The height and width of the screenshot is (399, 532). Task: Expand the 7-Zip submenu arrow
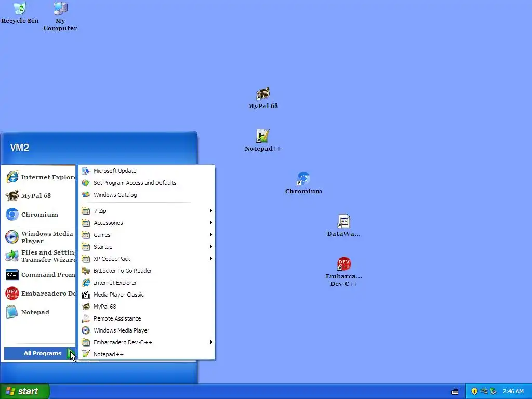pos(211,211)
